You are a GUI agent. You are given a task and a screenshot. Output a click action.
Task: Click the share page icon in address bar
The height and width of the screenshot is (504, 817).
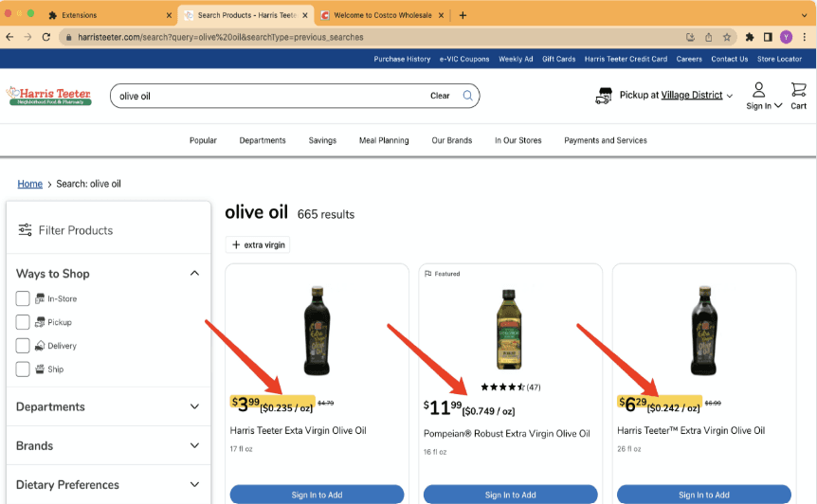pyautogui.click(x=709, y=37)
